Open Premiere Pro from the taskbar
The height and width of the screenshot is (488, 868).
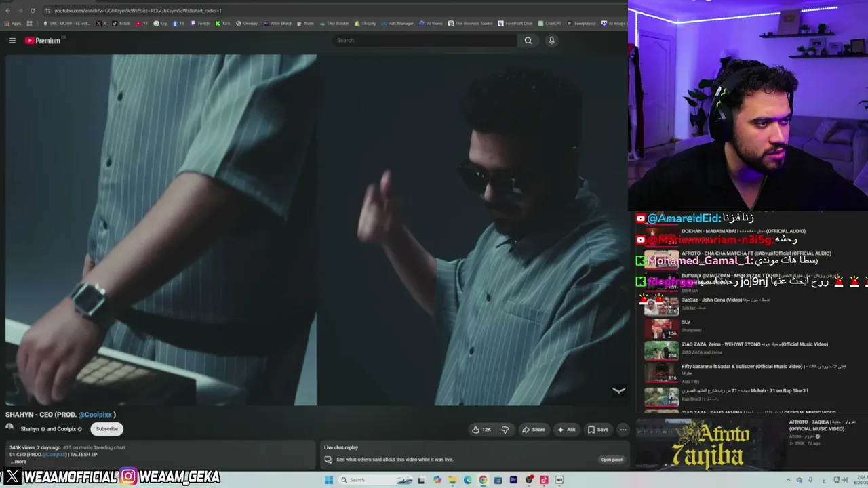pos(513,480)
